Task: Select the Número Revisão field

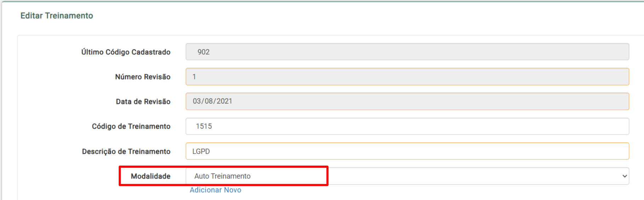Action: pyautogui.click(x=407, y=77)
